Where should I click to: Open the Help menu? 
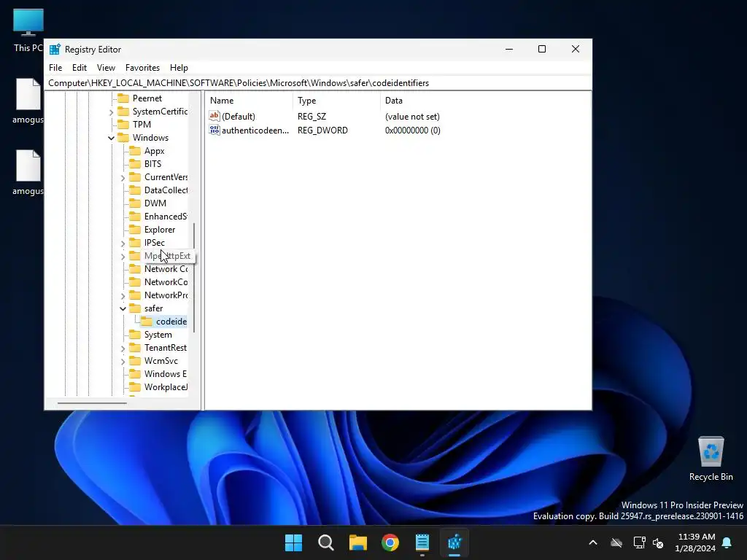[x=179, y=68]
